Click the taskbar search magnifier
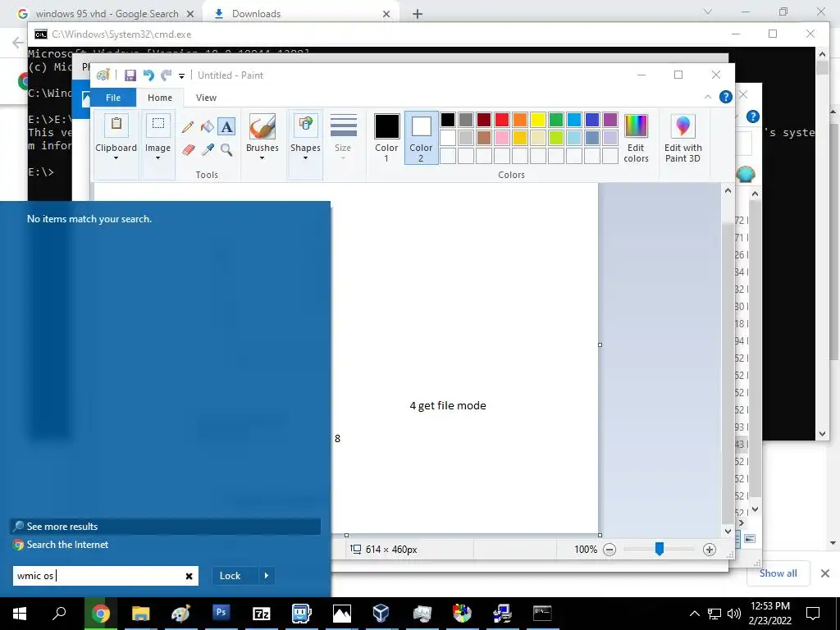The width and height of the screenshot is (840, 630). tap(59, 613)
